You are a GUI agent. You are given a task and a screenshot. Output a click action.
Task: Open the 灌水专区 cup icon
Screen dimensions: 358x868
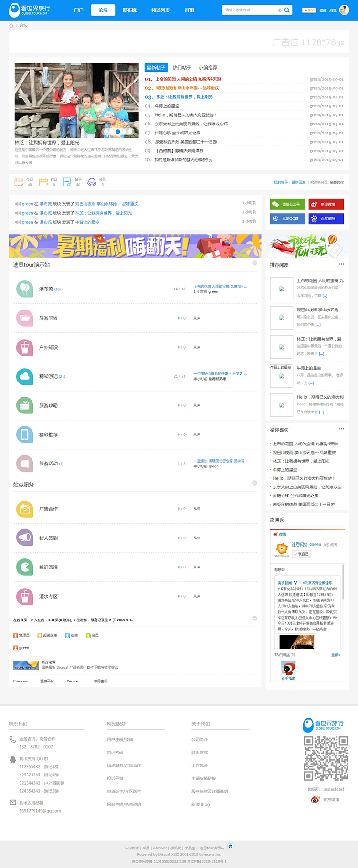(24, 596)
